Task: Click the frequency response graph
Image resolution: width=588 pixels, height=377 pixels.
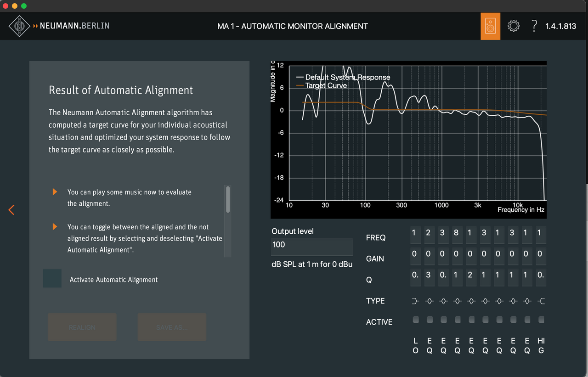Action: click(409, 140)
